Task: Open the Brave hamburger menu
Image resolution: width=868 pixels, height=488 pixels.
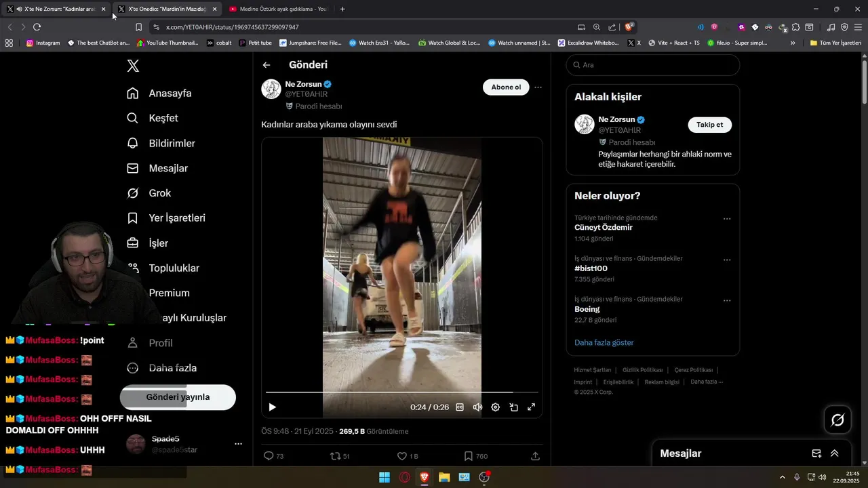Action: coord(858,27)
